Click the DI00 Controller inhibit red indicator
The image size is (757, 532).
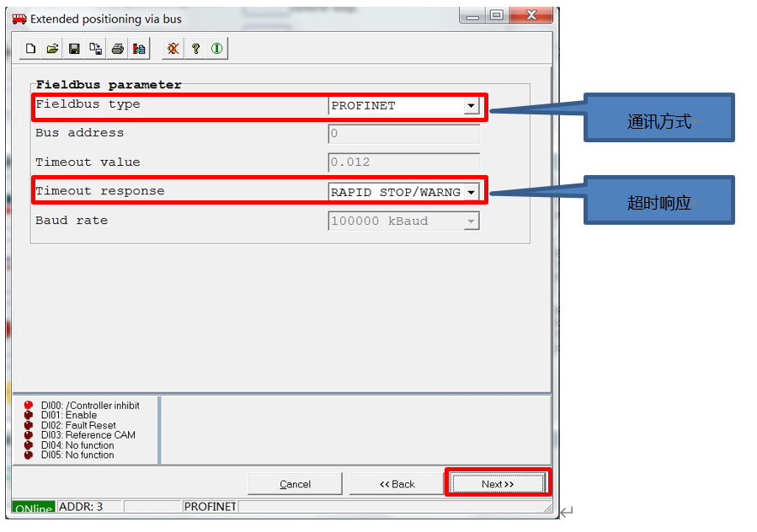click(x=29, y=405)
